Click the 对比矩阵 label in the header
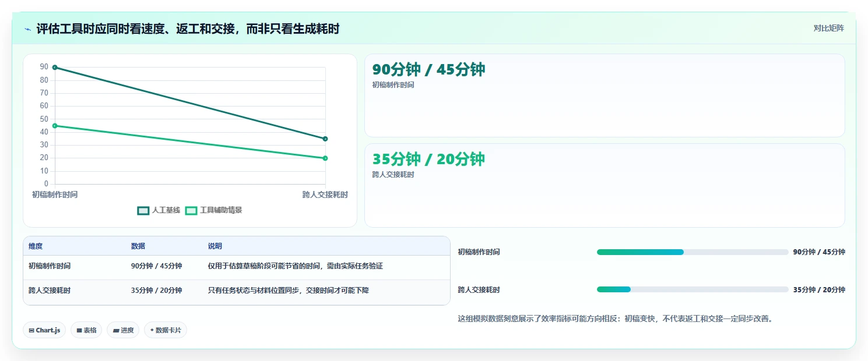This screenshot has height=361, width=868. (x=829, y=28)
